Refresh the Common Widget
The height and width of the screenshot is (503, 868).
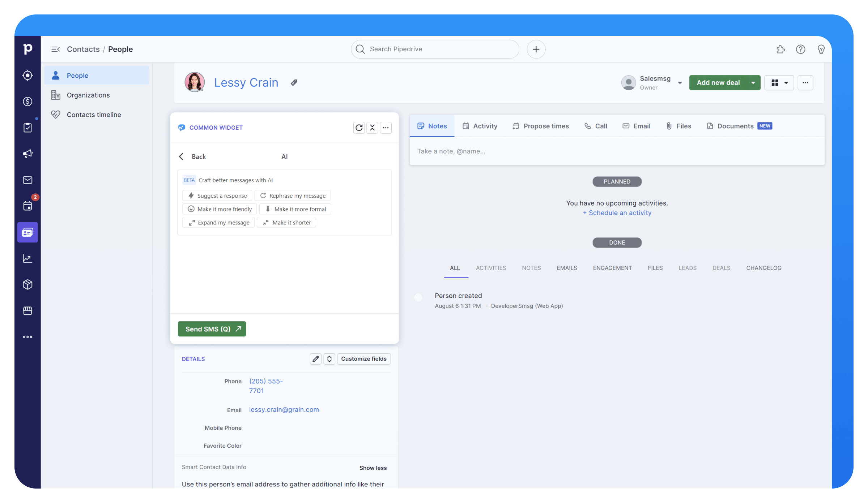[x=359, y=128]
